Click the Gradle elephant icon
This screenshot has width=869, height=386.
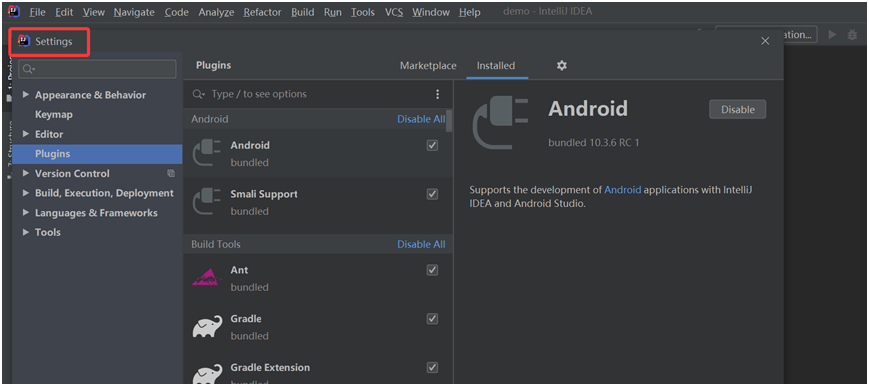click(207, 327)
